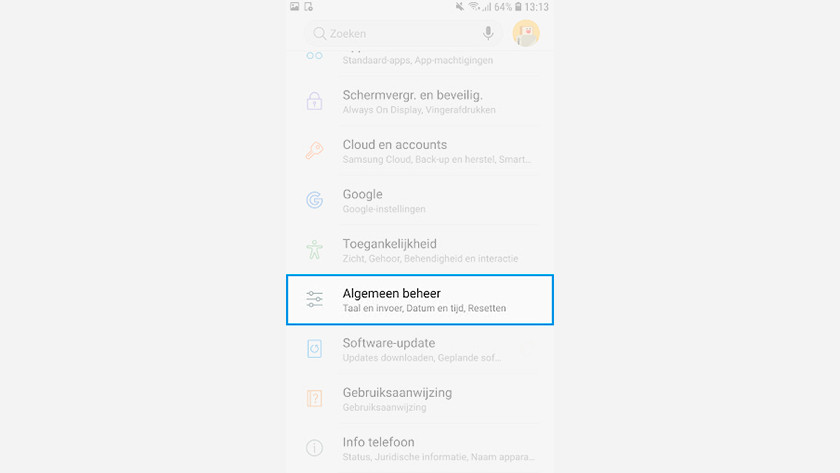Open Google-instellingen entry

(x=420, y=200)
